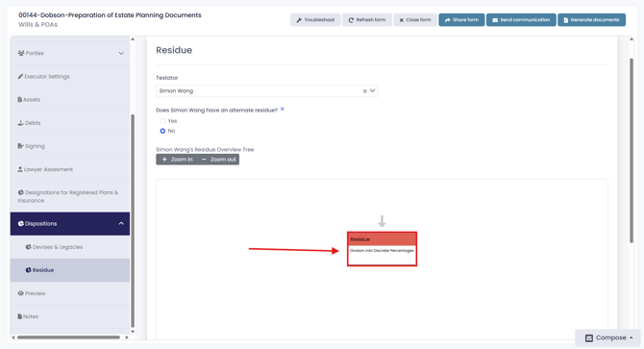Click the Notes file icon
Screen dimensions: 644x349
pyautogui.click(x=20, y=316)
